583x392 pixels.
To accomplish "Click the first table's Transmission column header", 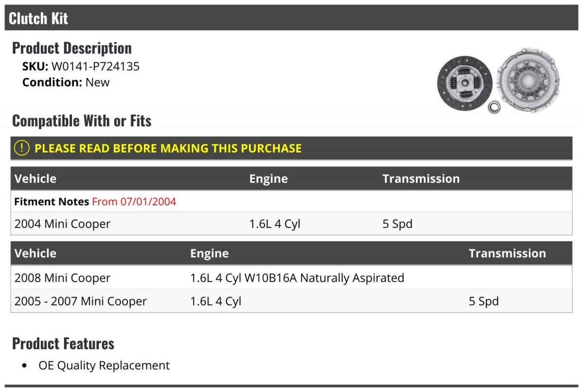I will pos(421,179).
